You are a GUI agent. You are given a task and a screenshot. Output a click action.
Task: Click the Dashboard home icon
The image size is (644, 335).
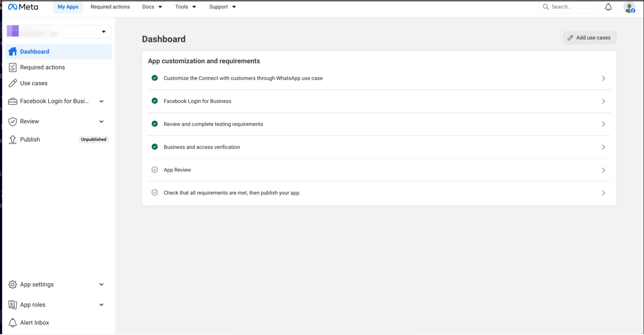(13, 51)
